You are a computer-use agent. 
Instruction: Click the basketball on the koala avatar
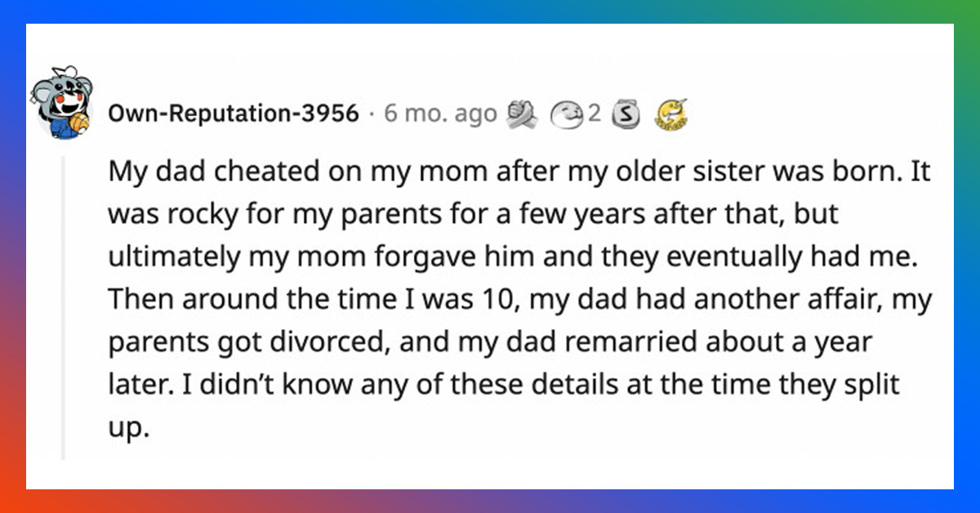click(78, 123)
